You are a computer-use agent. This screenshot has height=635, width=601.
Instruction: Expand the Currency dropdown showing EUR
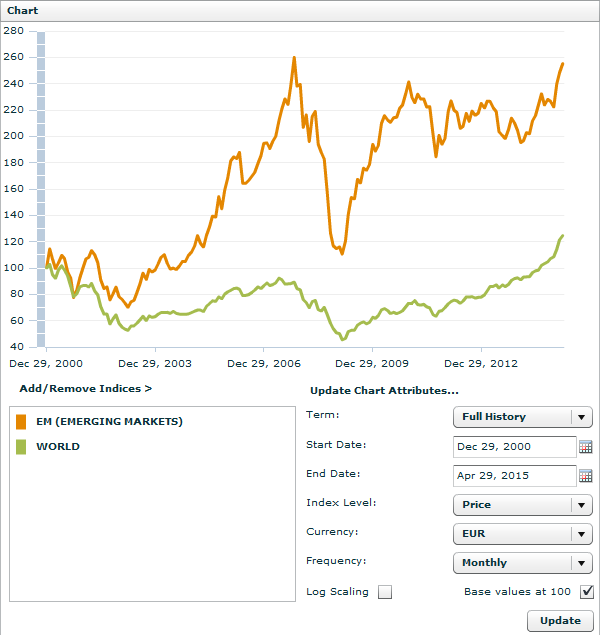(522, 534)
